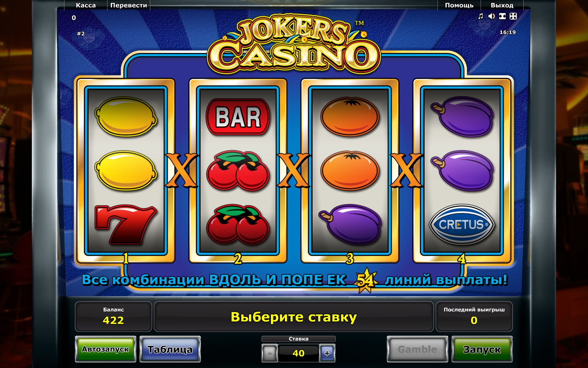Click the 54 paylines star badge
Image resolution: width=588 pixels, height=368 pixels.
click(366, 280)
